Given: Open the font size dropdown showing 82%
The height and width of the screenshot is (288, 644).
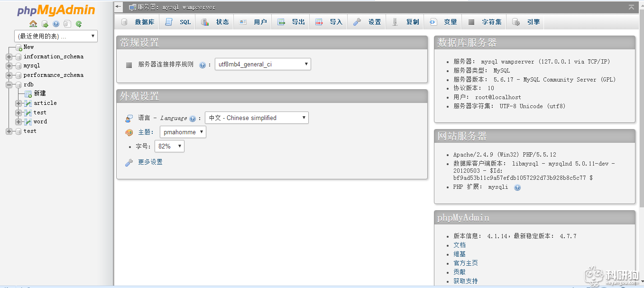Looking at the screenshot, I should [169, 147].
